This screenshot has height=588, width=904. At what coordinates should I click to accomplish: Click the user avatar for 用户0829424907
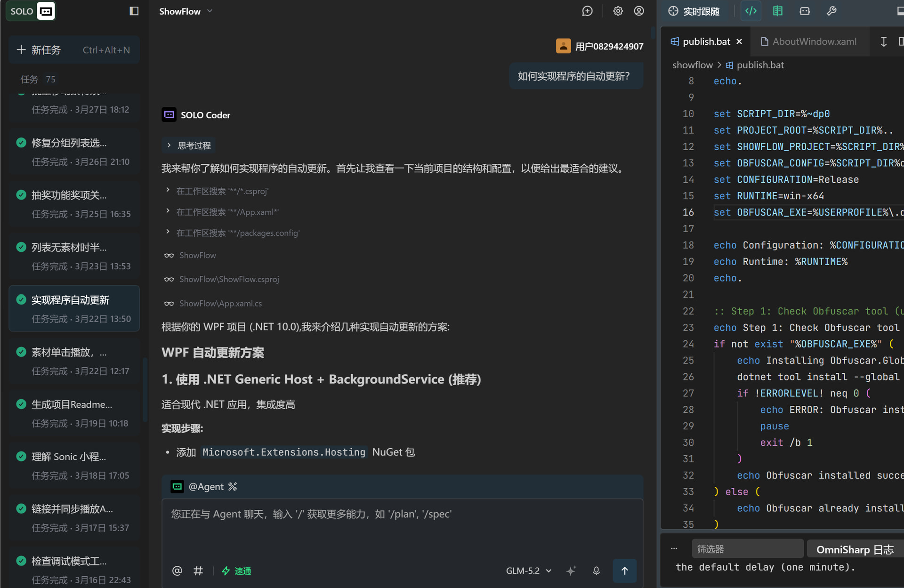pyautogui.click(x=563, y=46)
